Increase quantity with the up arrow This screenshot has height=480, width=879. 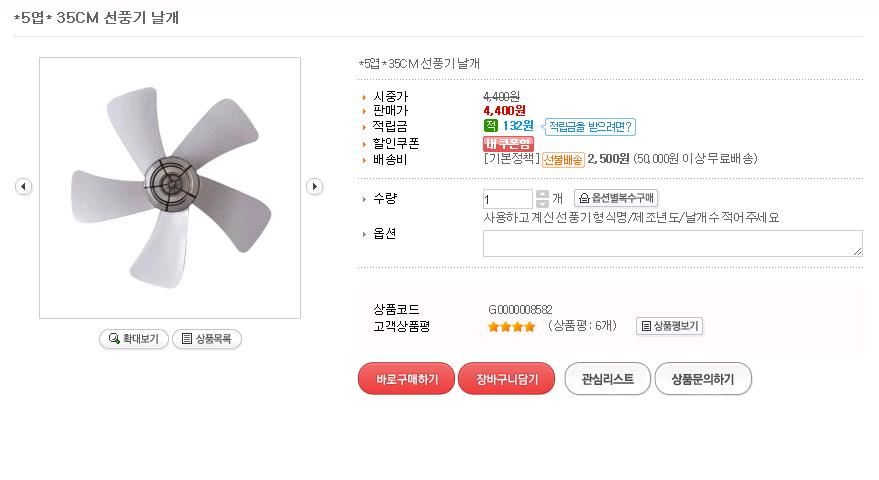click(x=542, y=194)
